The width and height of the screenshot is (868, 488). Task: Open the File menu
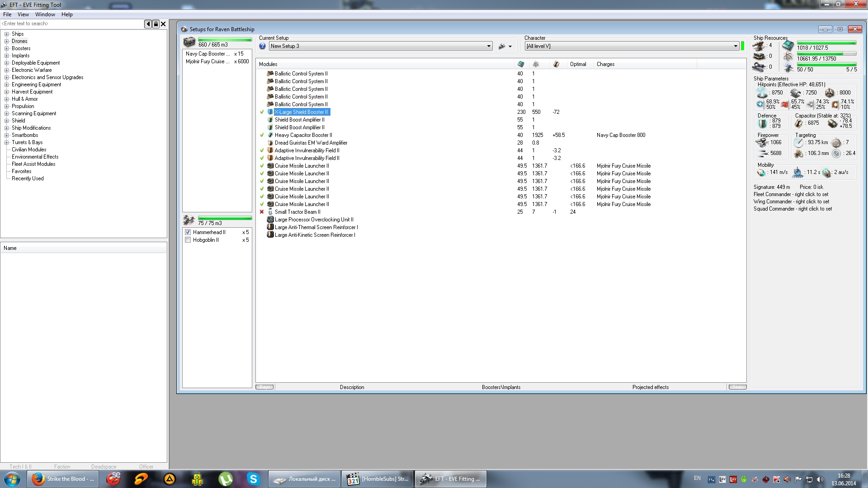coord(7,14)
